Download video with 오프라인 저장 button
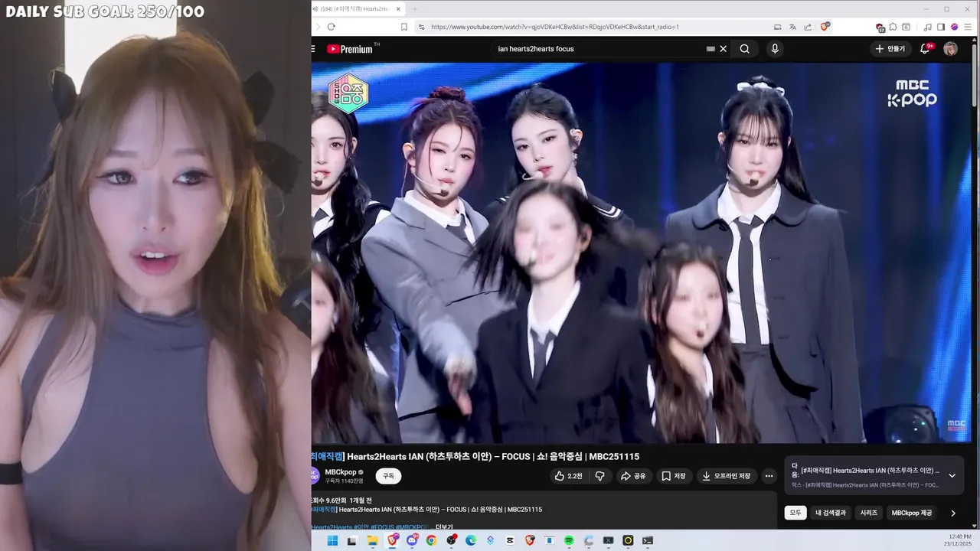Image resolution: width=980 pixels, height=551 pixels. click(727, 476)
